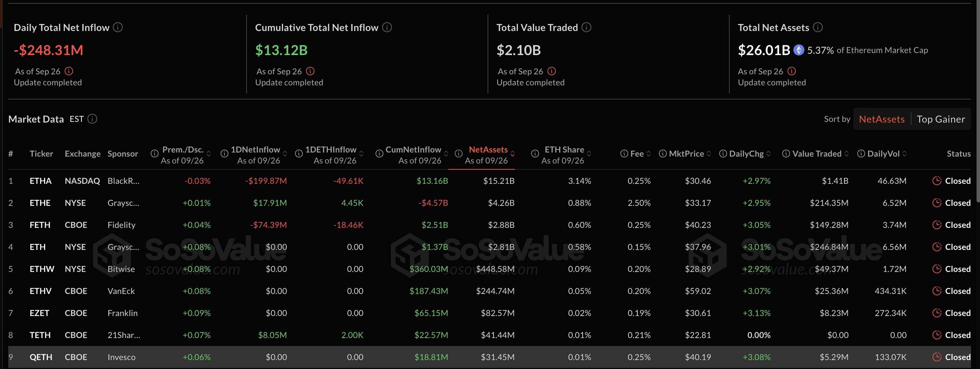
Task: Open the ETHV ticker
Action: [x=40, y=291]
